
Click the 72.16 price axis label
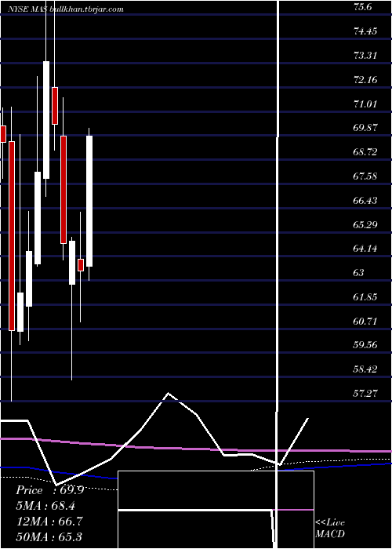[x=365, y=80]
